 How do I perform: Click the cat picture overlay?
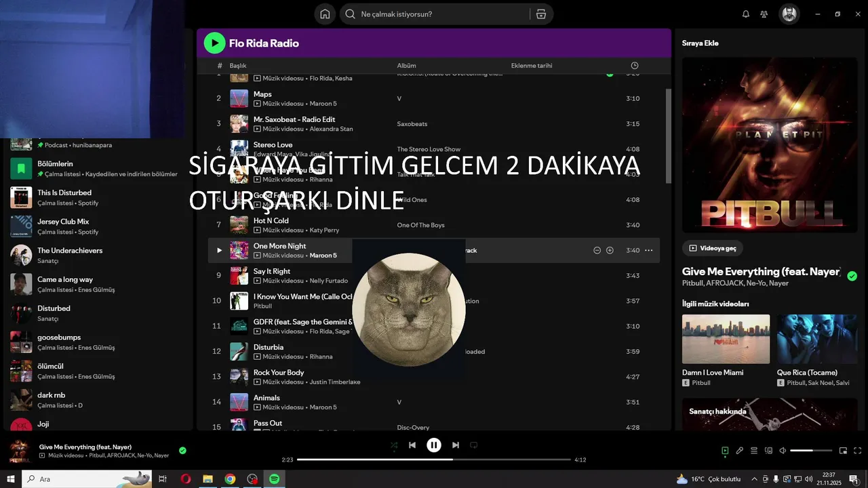(409, 310)
